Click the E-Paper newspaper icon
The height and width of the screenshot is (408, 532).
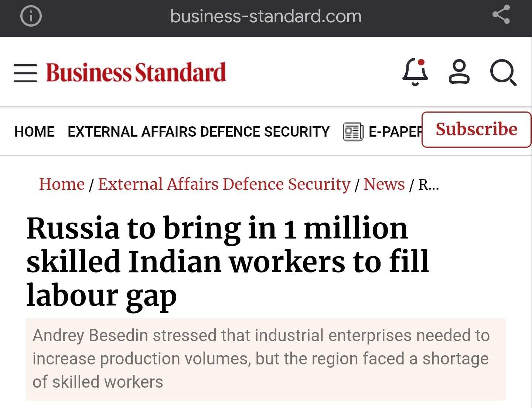click(x=353, y=132)
